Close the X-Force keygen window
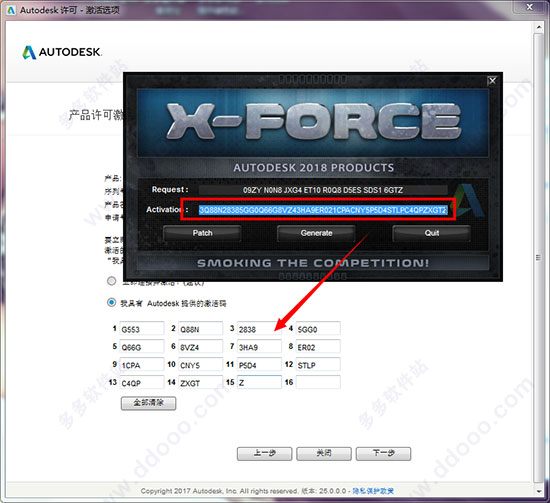 [492, 81]
